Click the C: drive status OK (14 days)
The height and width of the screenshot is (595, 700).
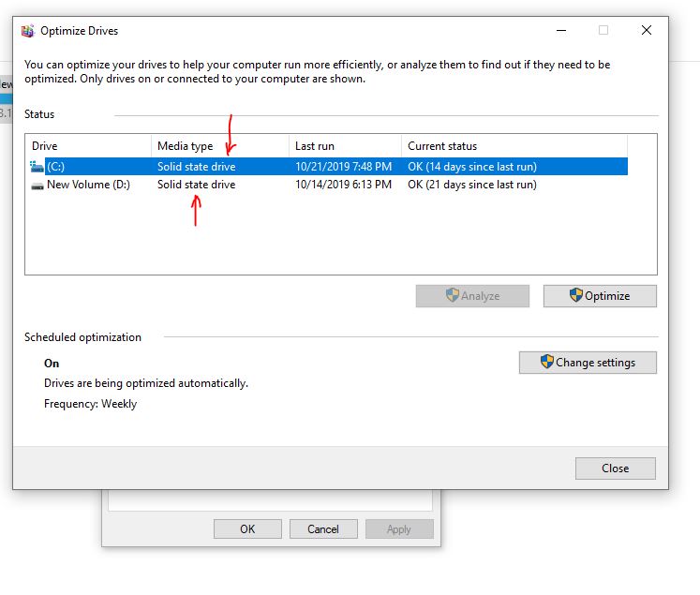pyautogui.click(x=472, y=167)
